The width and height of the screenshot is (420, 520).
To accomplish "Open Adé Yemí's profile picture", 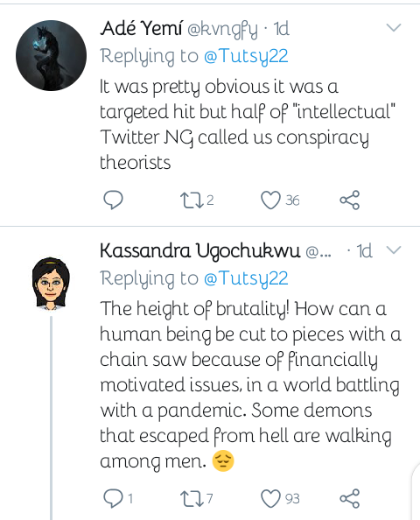I will pyautogui.click(x=51, y=55).
